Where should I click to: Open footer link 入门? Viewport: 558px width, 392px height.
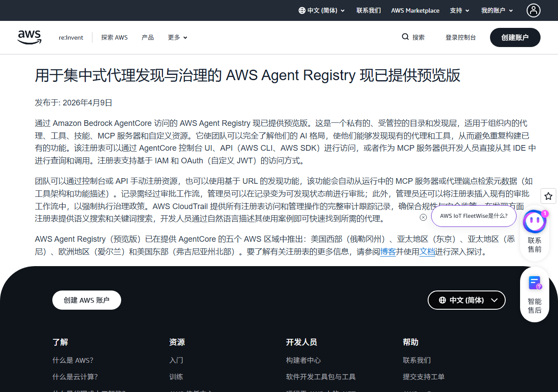[x=176, y=360]
